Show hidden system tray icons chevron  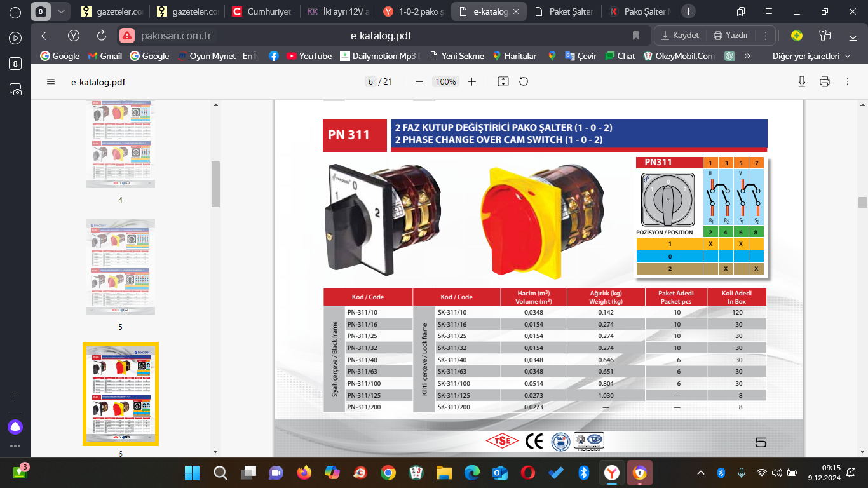click(701, 473)
